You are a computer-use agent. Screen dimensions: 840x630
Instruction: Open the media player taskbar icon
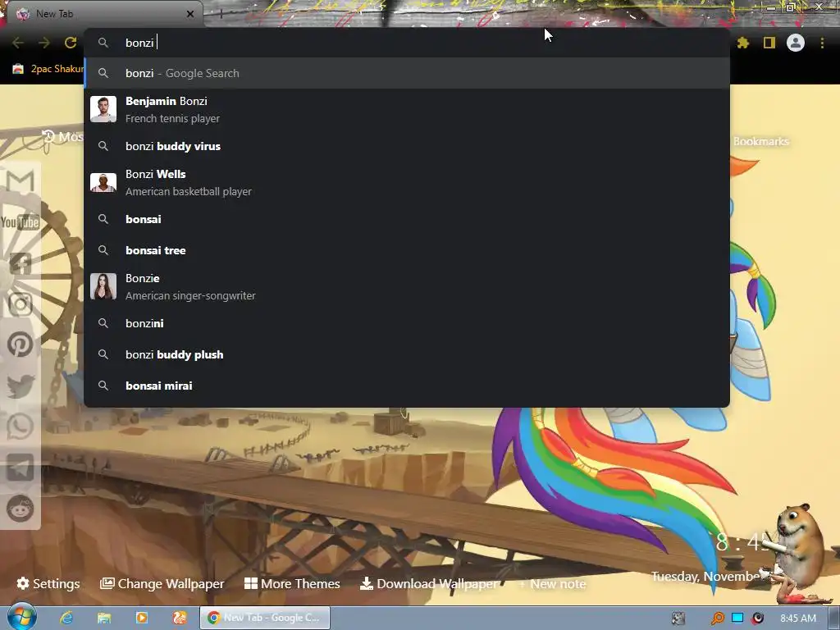click(x=141, y=618)
